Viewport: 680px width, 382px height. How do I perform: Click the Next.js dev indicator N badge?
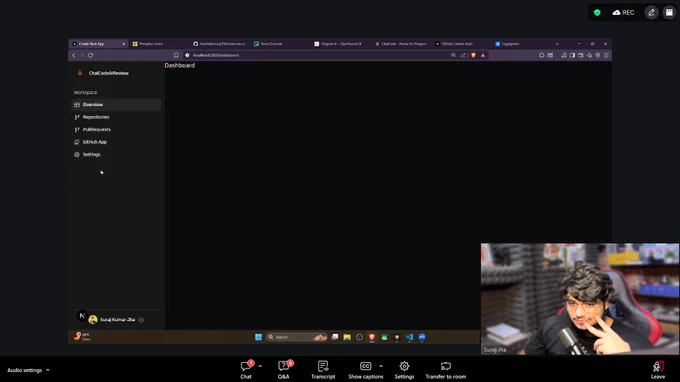pyautogui.click(x=82, y=316)
